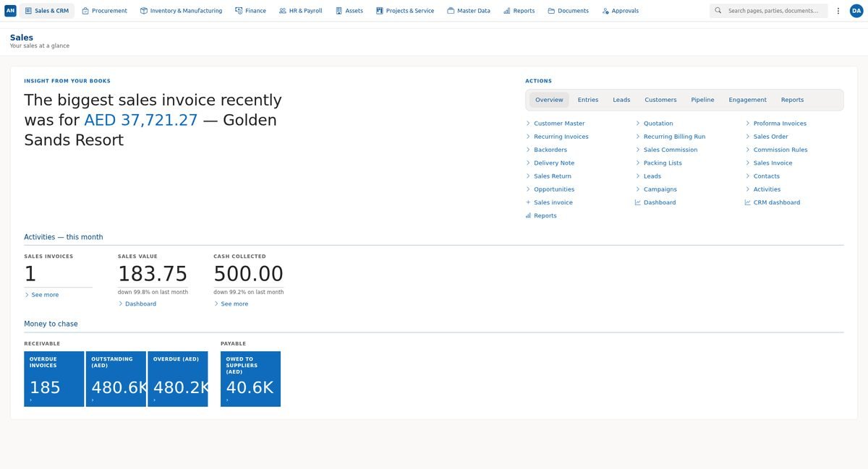Open the Sales Invoice link in third column
This screenshot has height=469, width=868.
pyautogui.click(x=773, y=163)
